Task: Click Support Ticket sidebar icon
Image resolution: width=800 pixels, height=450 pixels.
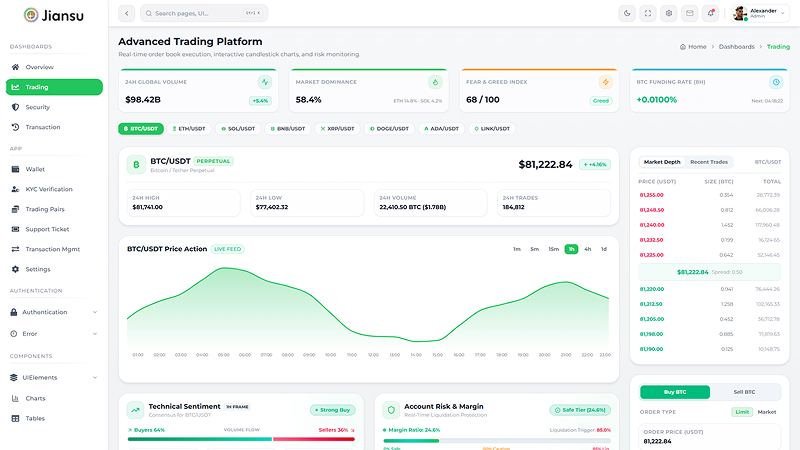Action: coord(15,229)
